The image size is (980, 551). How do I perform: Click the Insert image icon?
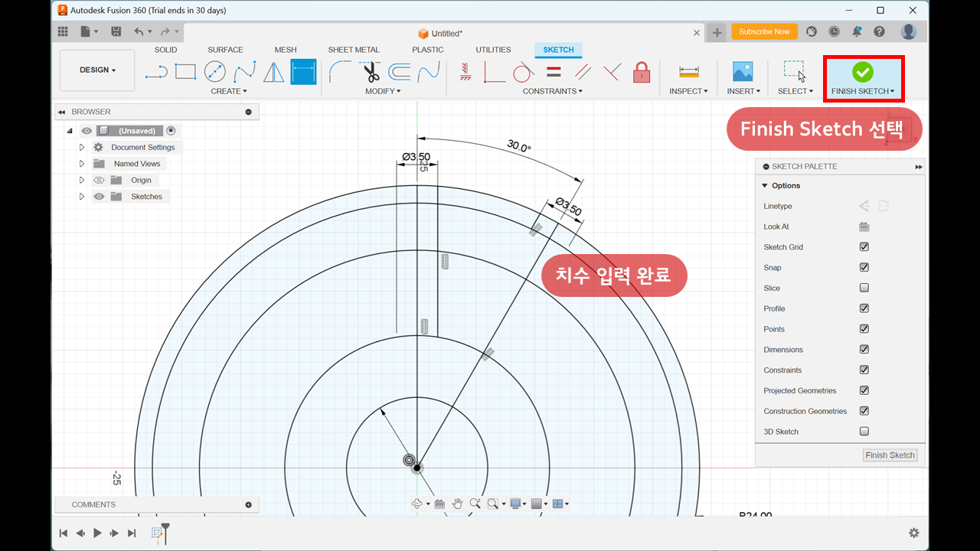(x=743, y=72)
